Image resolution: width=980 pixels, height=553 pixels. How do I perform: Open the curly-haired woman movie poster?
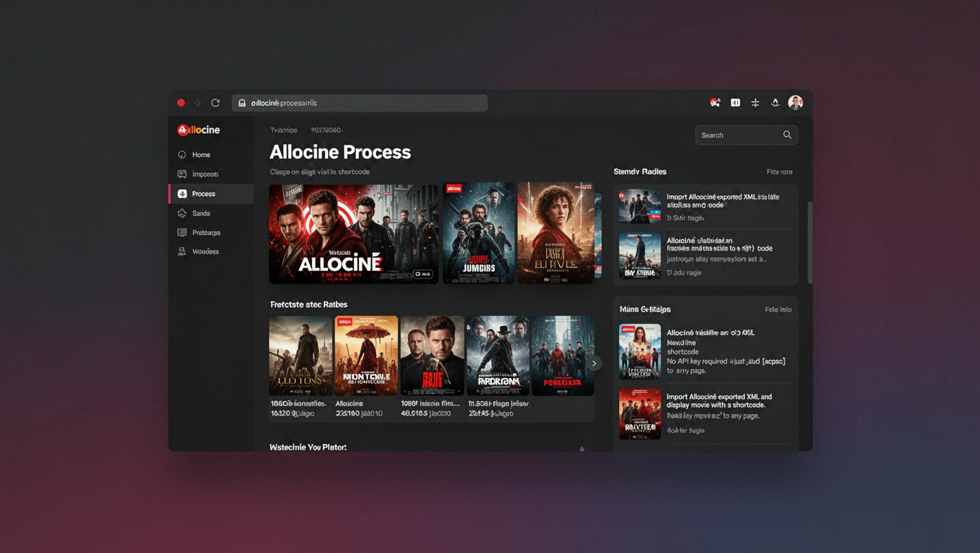pos(556,233)
